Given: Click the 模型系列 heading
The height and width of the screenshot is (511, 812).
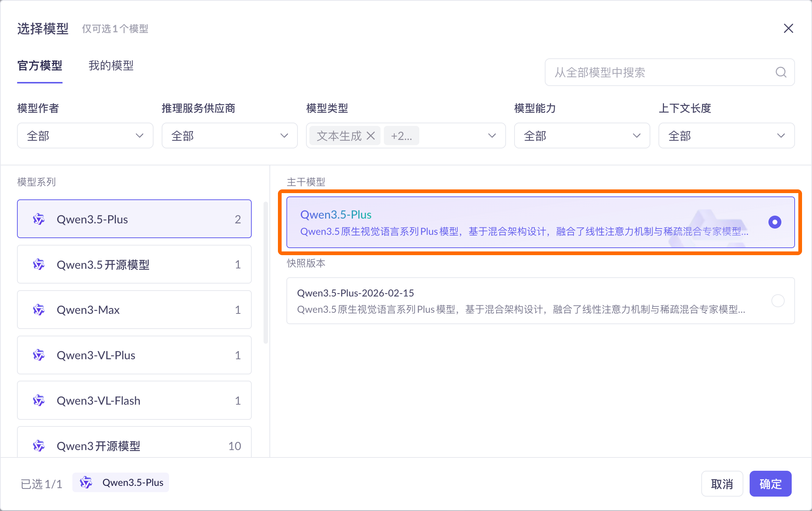Looking at the screenshot, I should [37, 182].
